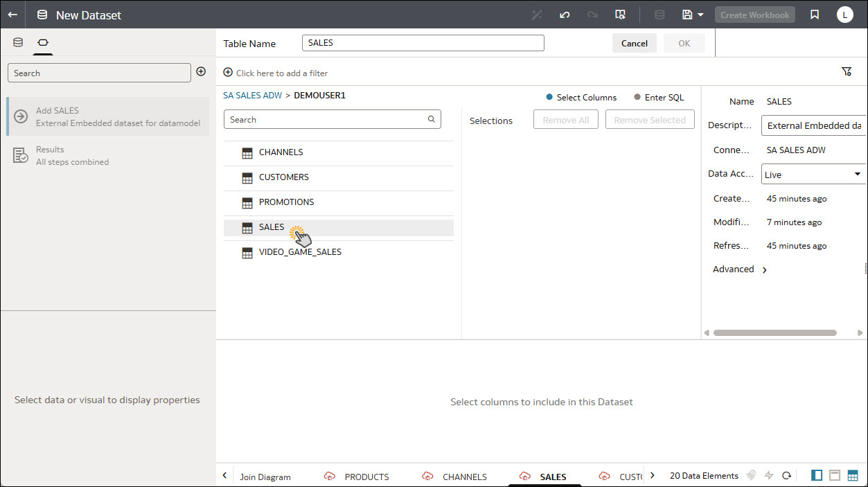Image resolution: width=868 pixels, height=487 pixels.
Task: Click here to add a filter
Action: (276, 73)
